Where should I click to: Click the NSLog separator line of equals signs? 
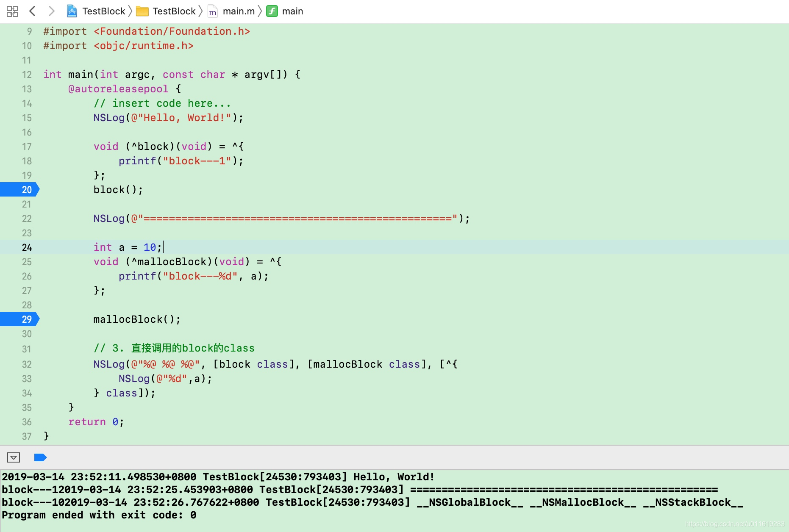[x=282, y=219]
